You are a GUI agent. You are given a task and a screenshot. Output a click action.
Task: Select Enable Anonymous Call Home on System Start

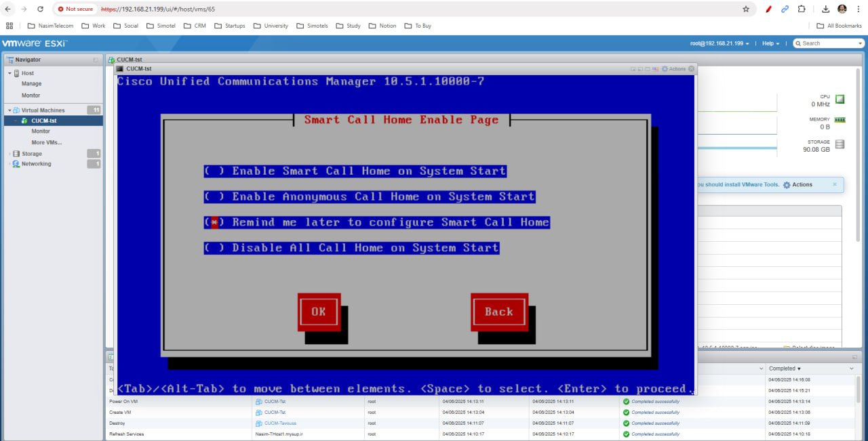click(370, 197)
